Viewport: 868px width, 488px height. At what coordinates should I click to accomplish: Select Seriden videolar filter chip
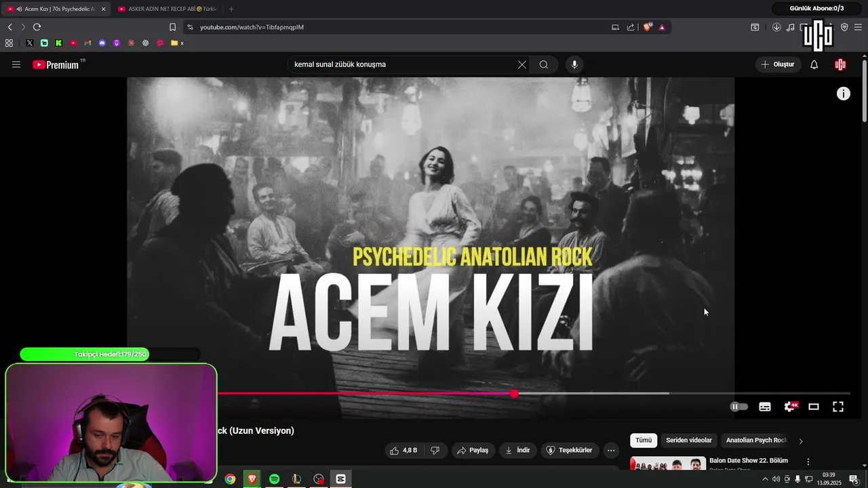(x=689, y=441)
